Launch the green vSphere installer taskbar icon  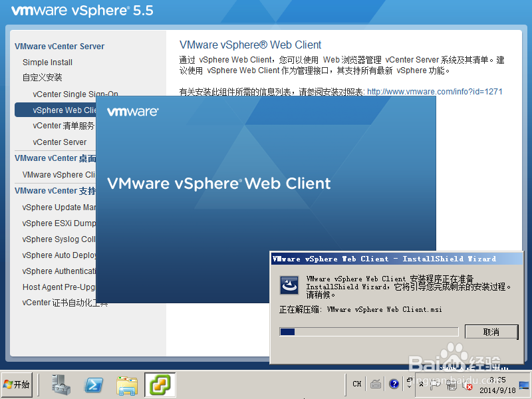coord(160,384)
